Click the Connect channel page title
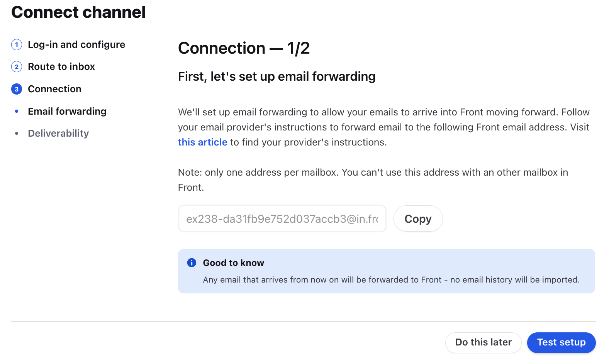The height and width of the screenshot is (364, 609). tap(78, 12)
